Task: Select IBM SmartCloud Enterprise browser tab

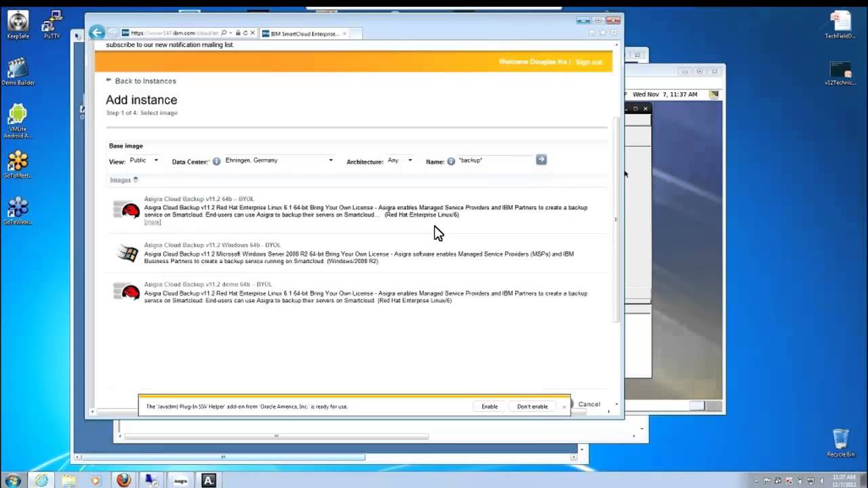Action: pos(304,33)
